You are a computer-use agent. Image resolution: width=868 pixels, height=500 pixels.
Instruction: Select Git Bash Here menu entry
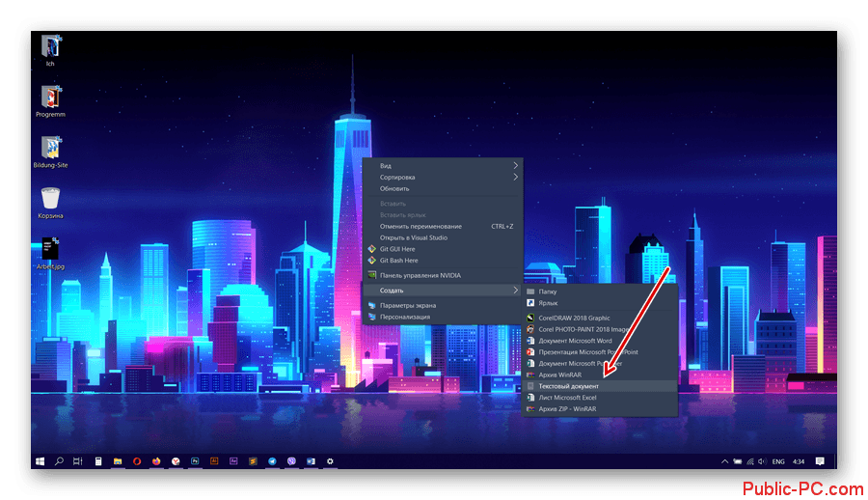(x=398, y=261)
